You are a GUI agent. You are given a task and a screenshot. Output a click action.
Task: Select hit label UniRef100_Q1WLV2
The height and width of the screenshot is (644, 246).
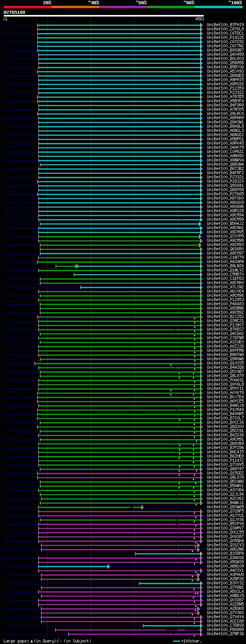coord(225,270)
